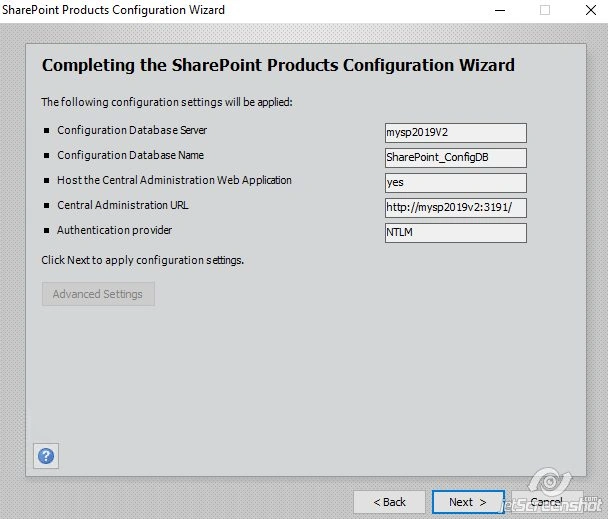Click 'Click Next to apply configuration settings' text
608x519 pixels.
click(142, 260)
